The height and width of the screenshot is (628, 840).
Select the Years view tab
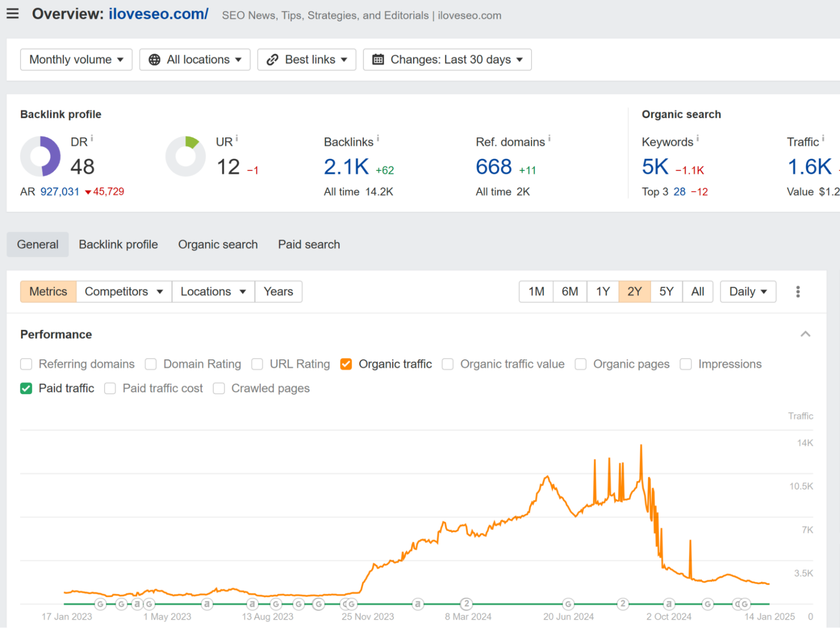click(278, 292)
